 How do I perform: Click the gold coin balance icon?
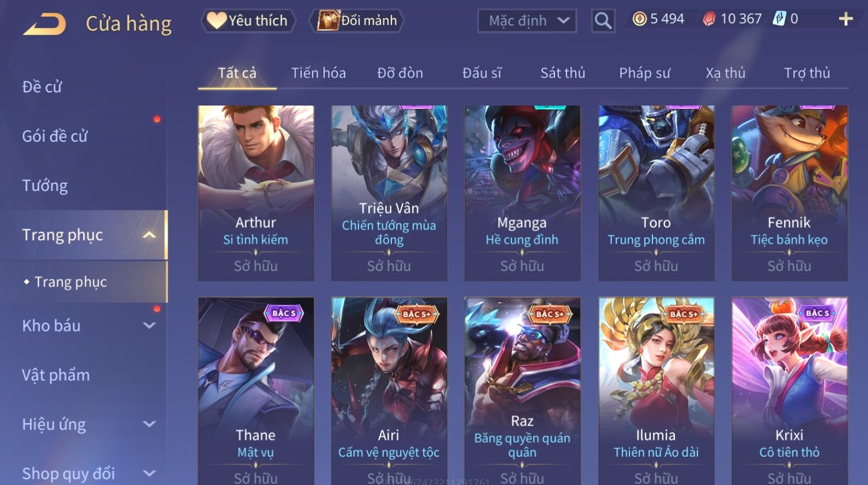(639, 19)
